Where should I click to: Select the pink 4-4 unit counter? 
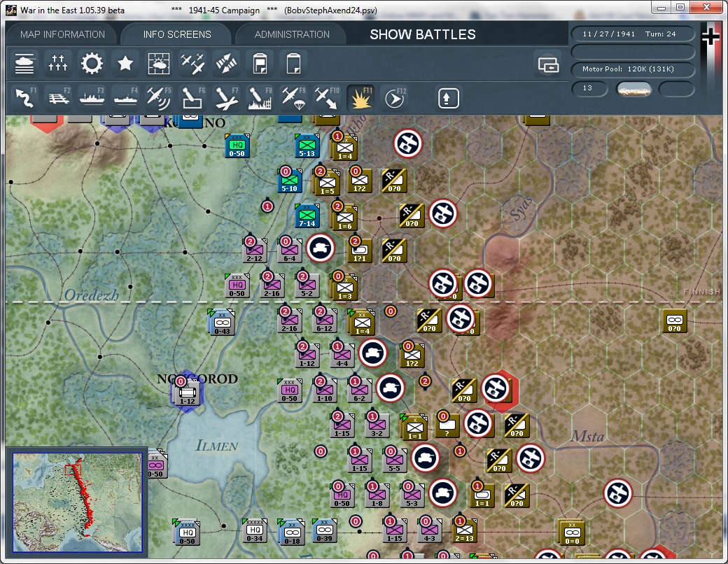point(342,356)
